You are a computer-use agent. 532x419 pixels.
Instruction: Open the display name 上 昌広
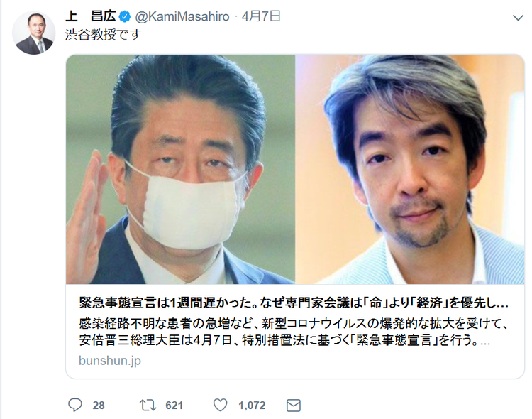coord(90,16)
